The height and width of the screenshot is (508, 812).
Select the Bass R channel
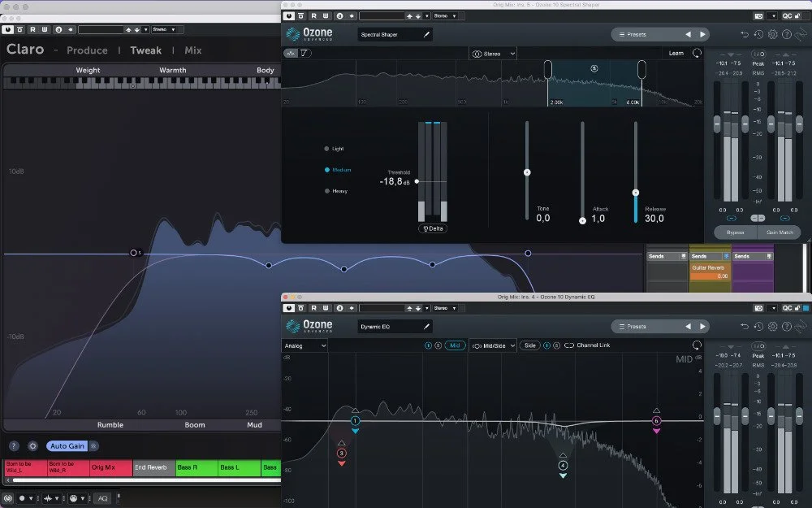197,467
